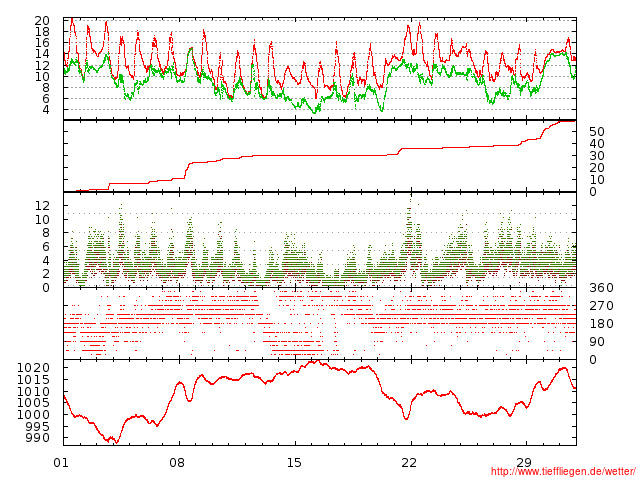Screen dimensions: 640x480
Task: Click the pressure axis value 1005
Action: [33, 403]
